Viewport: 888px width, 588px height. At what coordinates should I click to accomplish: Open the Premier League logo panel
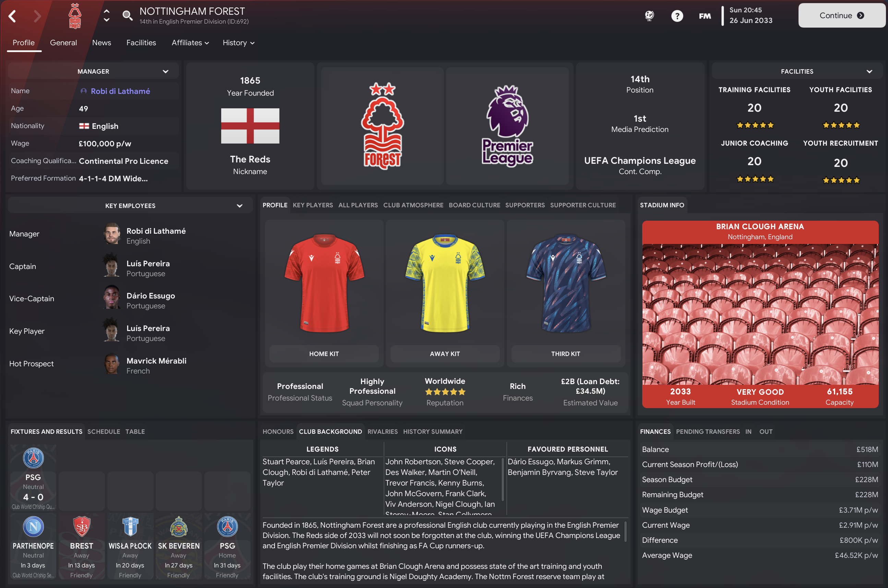tap(507, 126)
